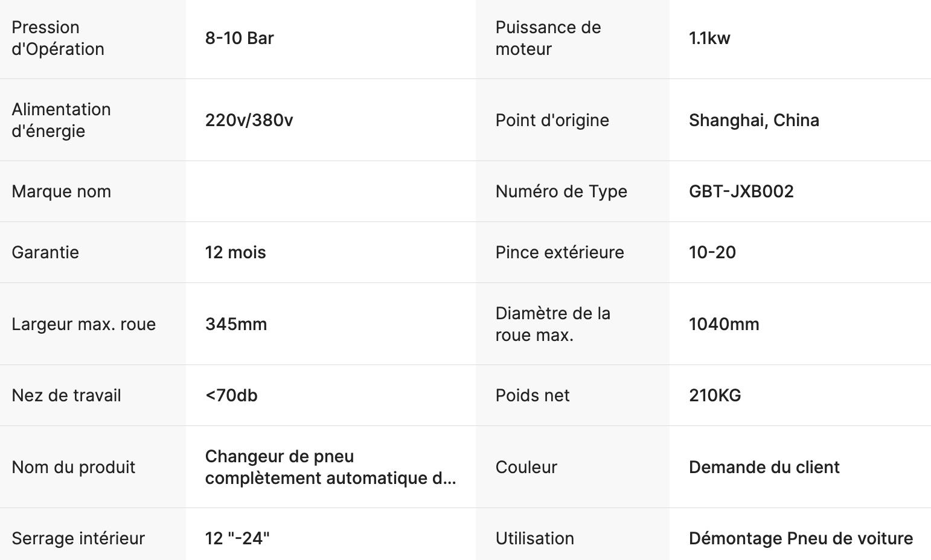Select the '1.1kw' motor power value

(x=709, y=39)
